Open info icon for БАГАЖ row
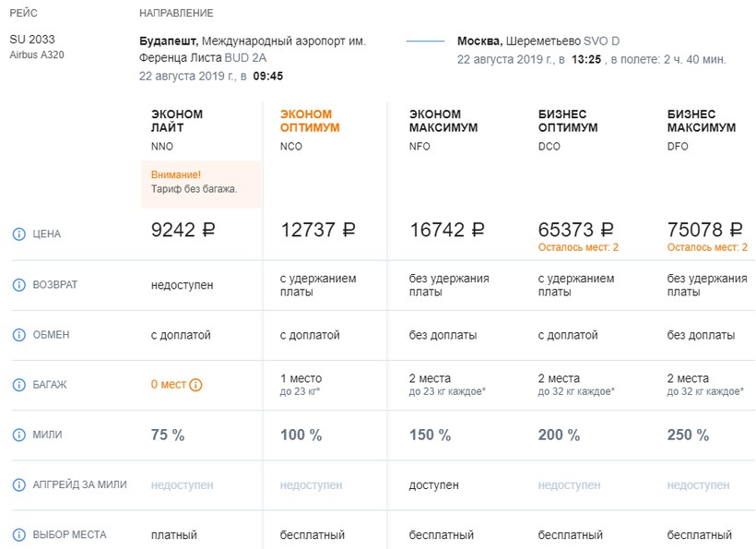The width and height of the screenshot is (756, 549). pos(18,385)
